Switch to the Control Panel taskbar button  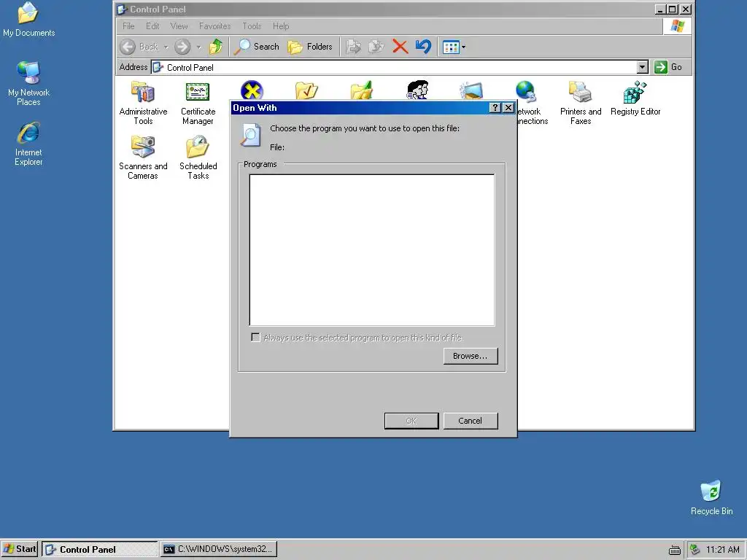[x=100, y=549]
